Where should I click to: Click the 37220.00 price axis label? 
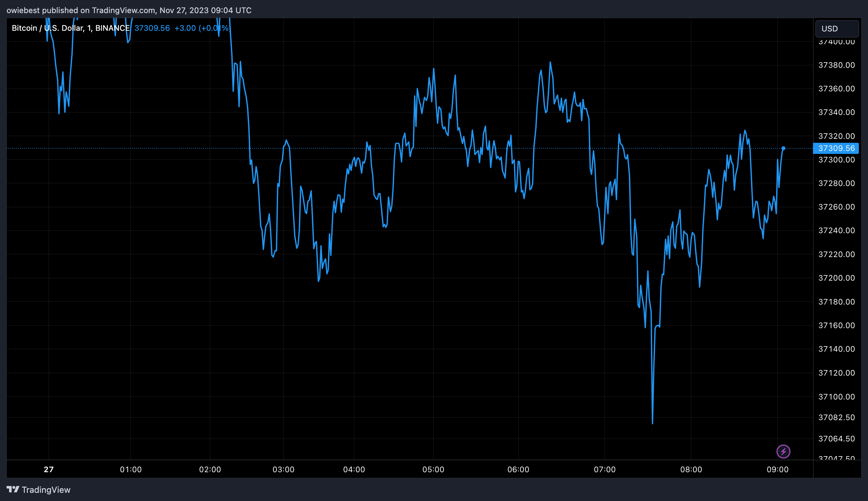[x=837, y=254]
